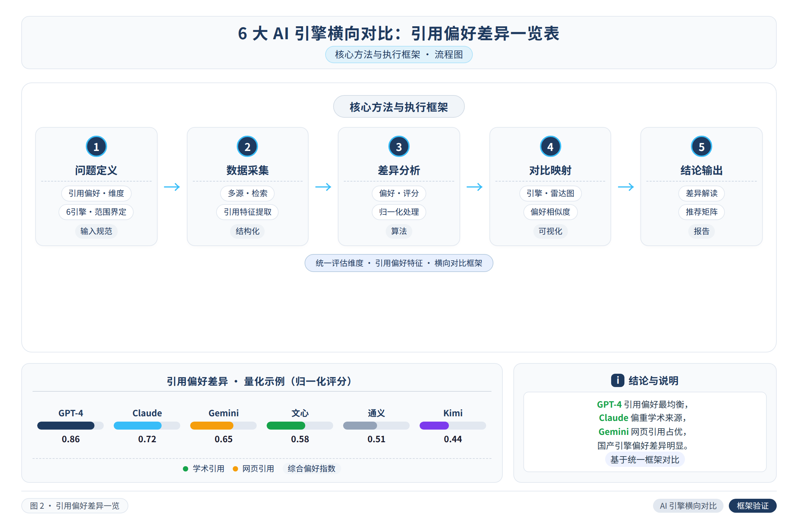The width and height of the screenshot is (798, 532).
Task: Click the 核心方法与执行框架 section header pill
Action: (399, 106)
